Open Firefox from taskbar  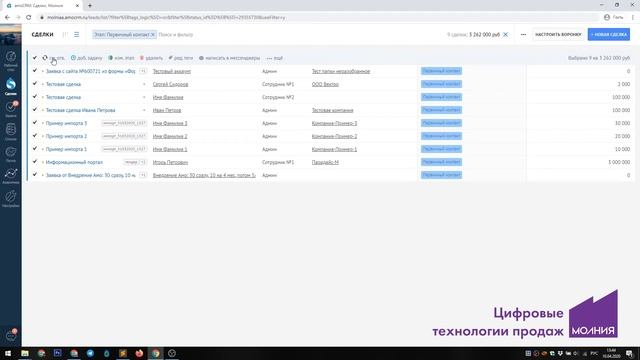139,353
